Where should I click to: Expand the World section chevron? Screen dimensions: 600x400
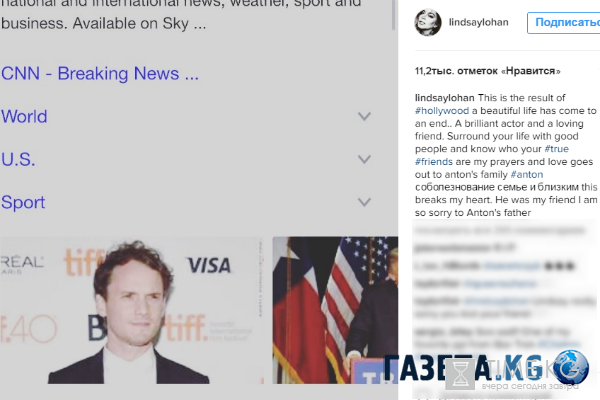364,116
